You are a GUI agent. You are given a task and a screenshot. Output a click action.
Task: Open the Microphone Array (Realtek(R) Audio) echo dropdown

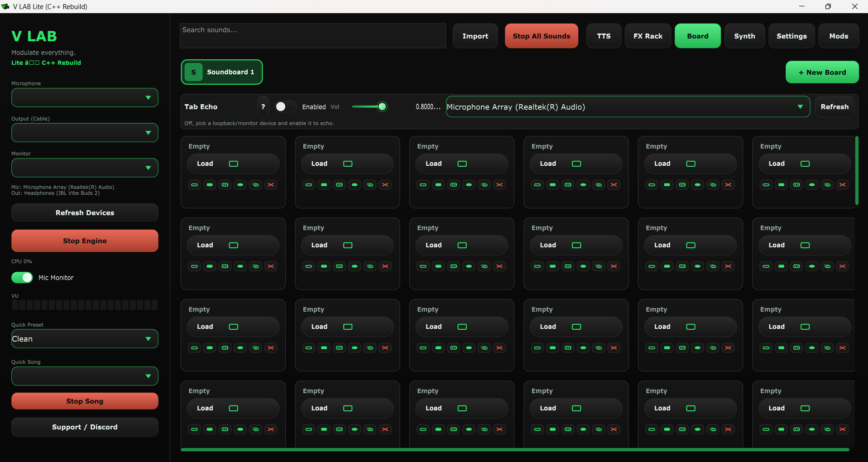coord(628,107)
